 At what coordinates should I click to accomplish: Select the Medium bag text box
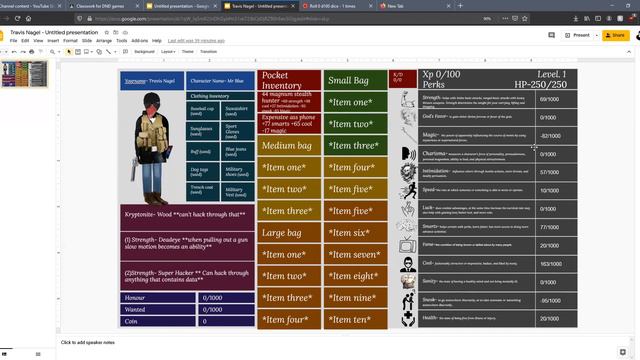coord(289,146)
